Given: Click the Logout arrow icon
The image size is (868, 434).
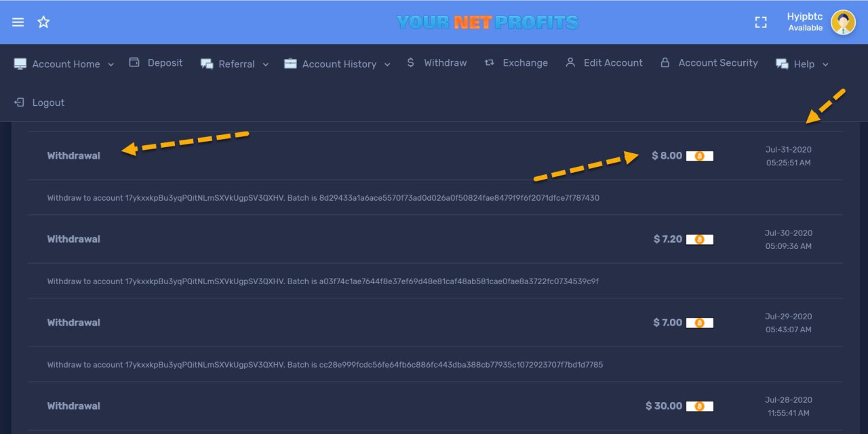Looking at the screenshot, I should (x=19, y=102).
